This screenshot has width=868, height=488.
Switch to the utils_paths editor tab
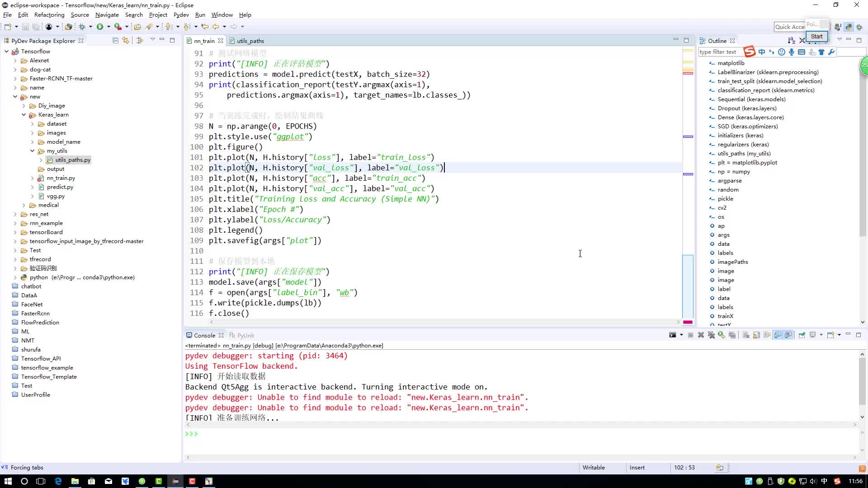coord(247,41)
